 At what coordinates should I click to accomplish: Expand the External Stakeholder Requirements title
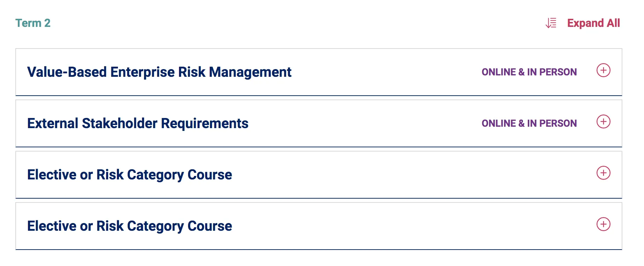pyautogui.click(x=138, y=123)
